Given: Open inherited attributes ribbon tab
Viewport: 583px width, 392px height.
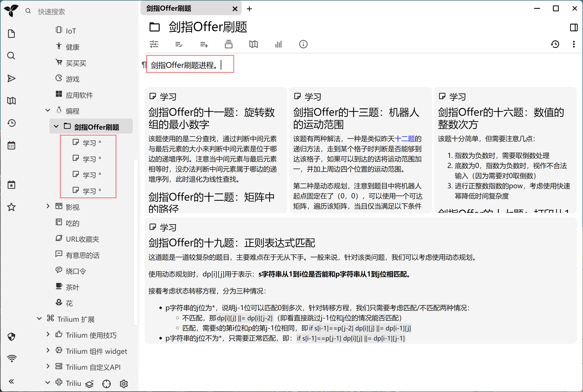Looking at the screenshot, I should [204, 44].
